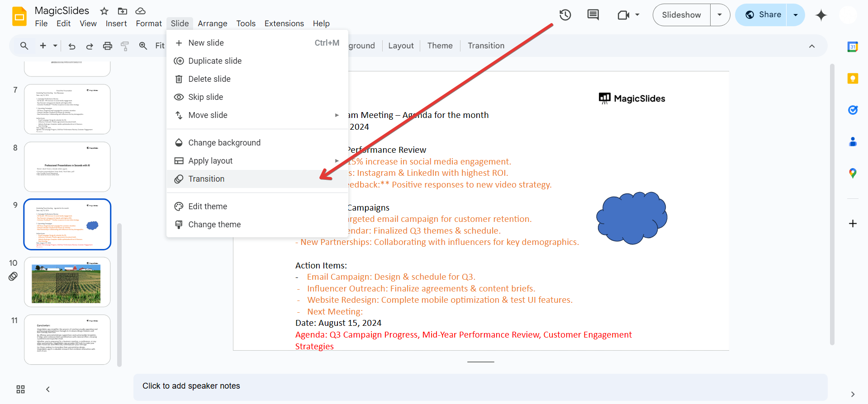The width and height of the screenshot is (868, 404).
Task: Collapse the filmstrip panel arrow
Action: (48, 389)
